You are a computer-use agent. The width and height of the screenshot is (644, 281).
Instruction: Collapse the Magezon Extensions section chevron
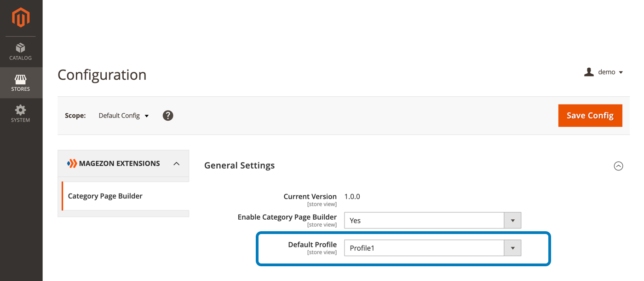[x=176, y=164]
